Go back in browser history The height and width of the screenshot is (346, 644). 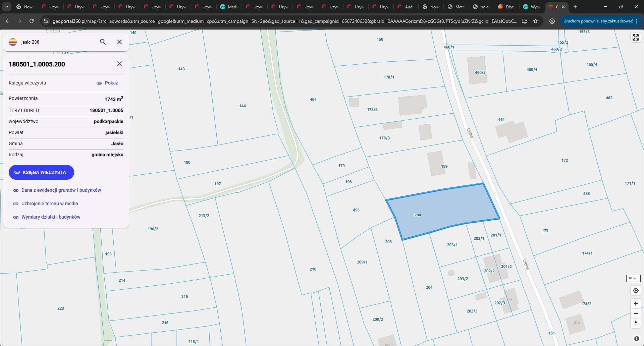point(7,21)
